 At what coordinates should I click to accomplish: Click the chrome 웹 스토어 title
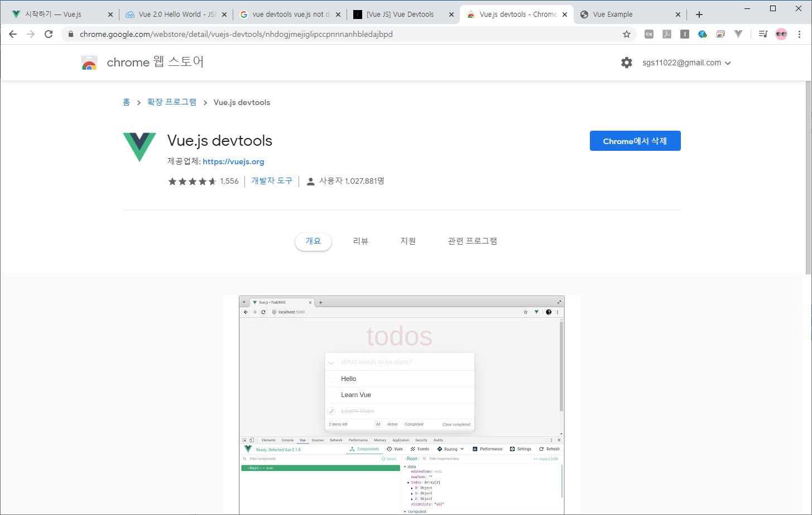click(155, 62)
